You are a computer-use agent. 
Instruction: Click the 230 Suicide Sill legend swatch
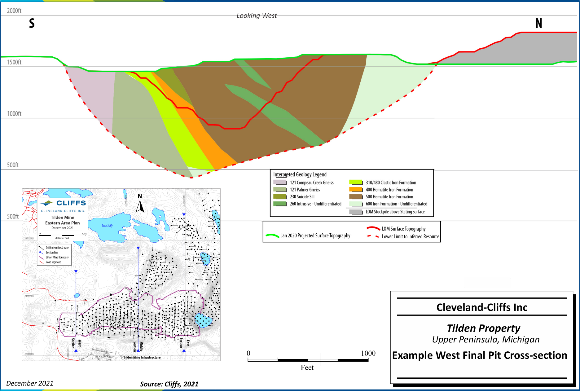(280, 197)
